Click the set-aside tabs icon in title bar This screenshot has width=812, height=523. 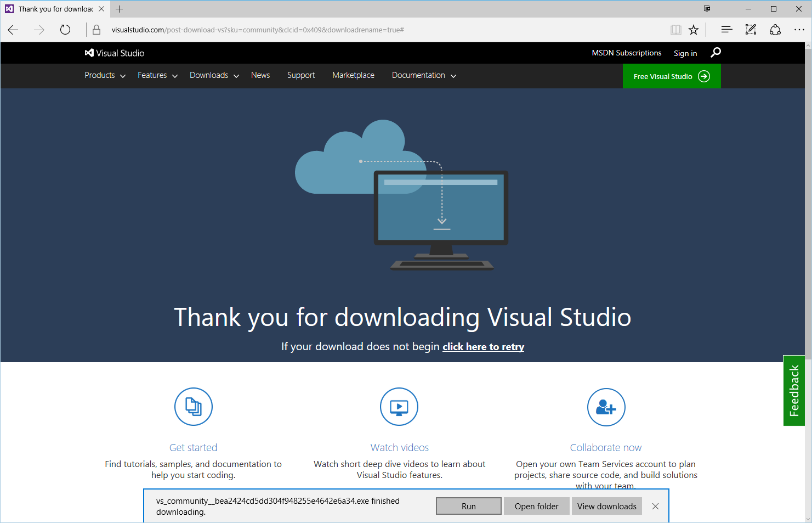(707, 9)
